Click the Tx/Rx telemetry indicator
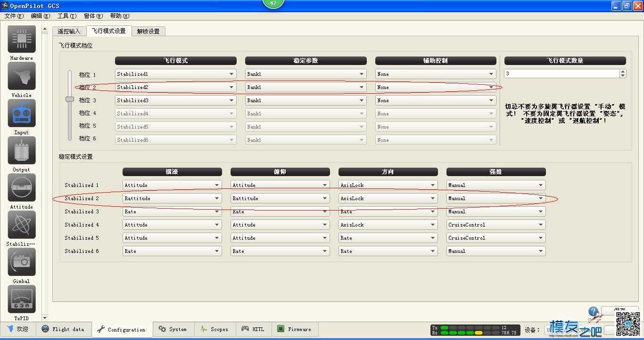 click(475, 330)
